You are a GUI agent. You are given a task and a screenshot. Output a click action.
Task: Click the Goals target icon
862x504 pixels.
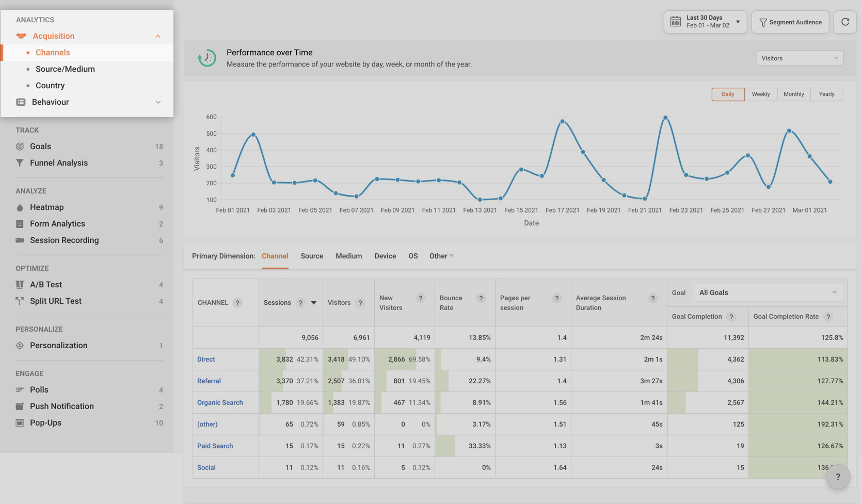20,147
